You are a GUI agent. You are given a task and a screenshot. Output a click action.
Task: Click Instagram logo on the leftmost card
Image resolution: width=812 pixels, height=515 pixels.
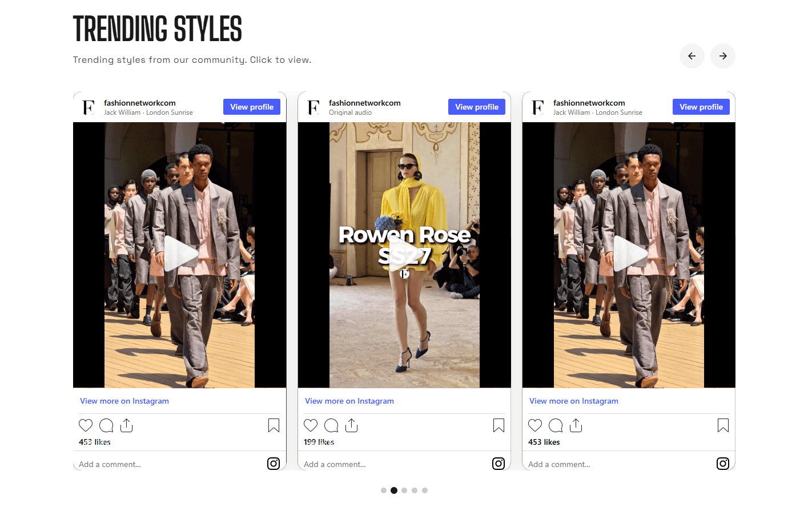coord(274,464)
